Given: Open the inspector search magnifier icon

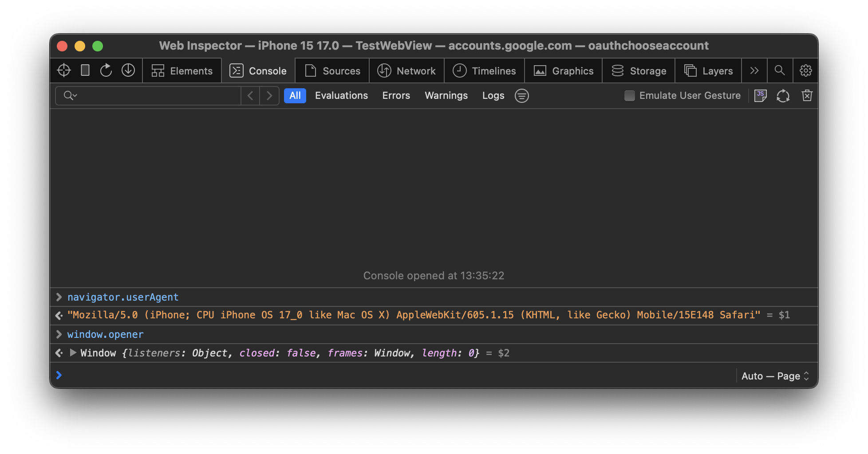Looking at the screenshot, I should click(780, 70).
